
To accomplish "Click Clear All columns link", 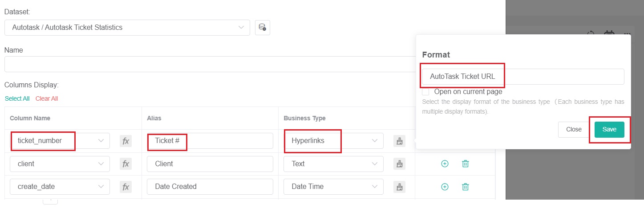I will (x=47, y=98).
